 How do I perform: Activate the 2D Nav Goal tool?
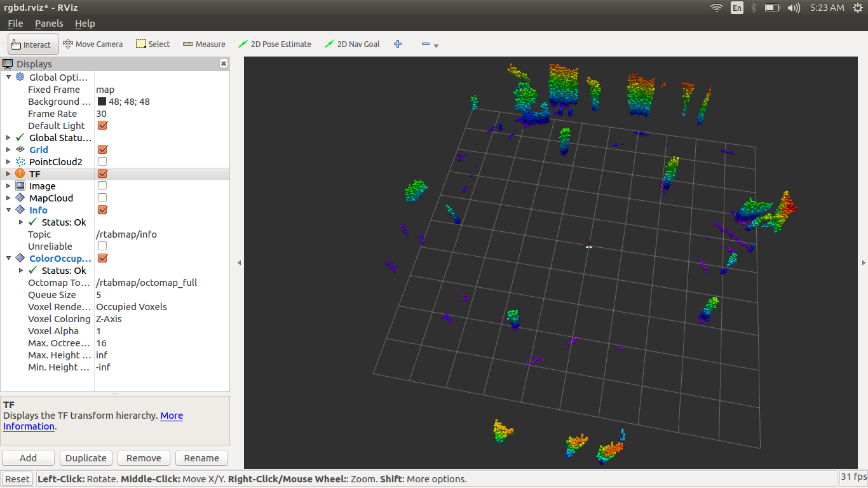tap(352, 44)
